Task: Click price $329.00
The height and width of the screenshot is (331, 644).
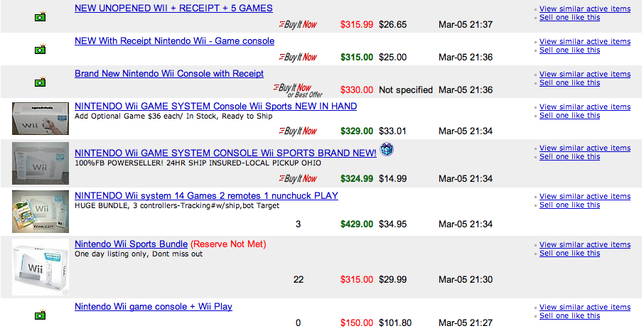Action: pos(357,131)
